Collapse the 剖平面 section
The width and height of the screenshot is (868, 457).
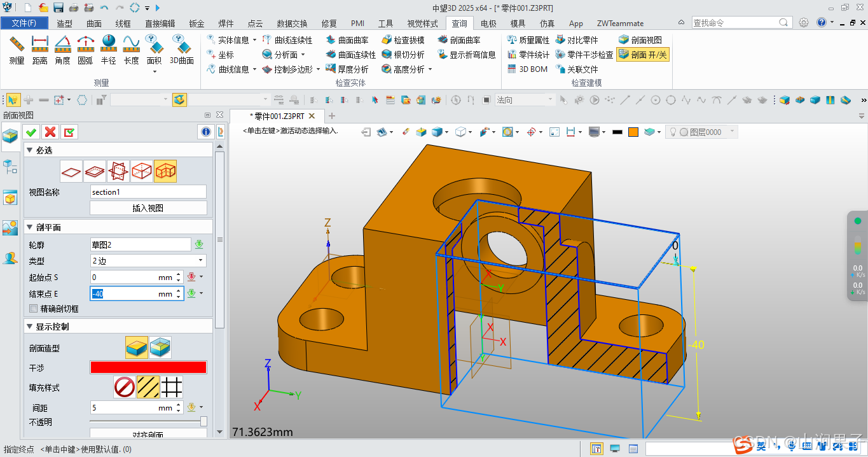coord(29,227)
